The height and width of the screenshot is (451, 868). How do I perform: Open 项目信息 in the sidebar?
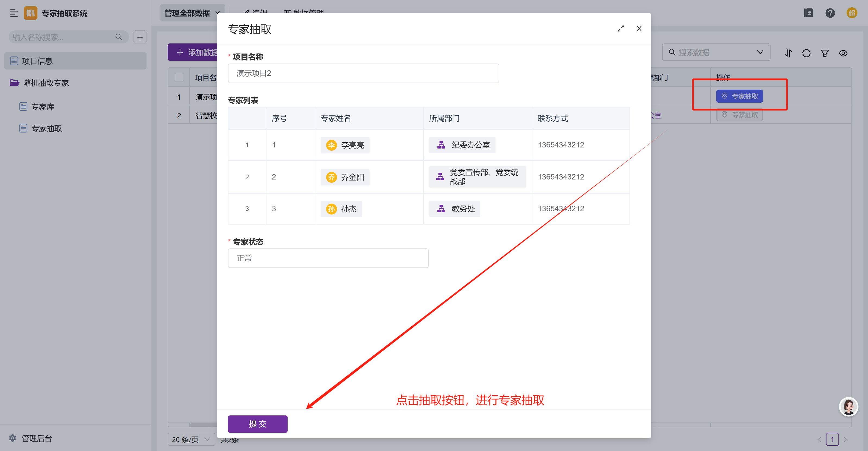point(37,61)
